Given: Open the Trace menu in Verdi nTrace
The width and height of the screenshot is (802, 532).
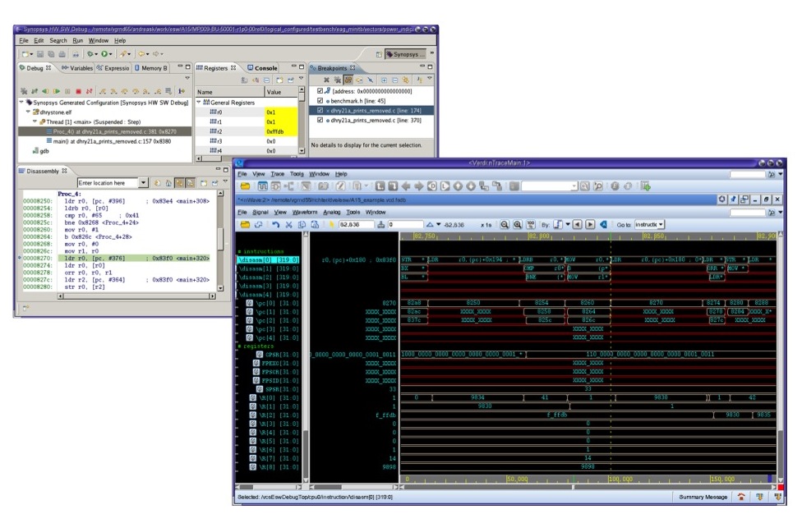Looking at the screenshot, I should coord(277,174).
